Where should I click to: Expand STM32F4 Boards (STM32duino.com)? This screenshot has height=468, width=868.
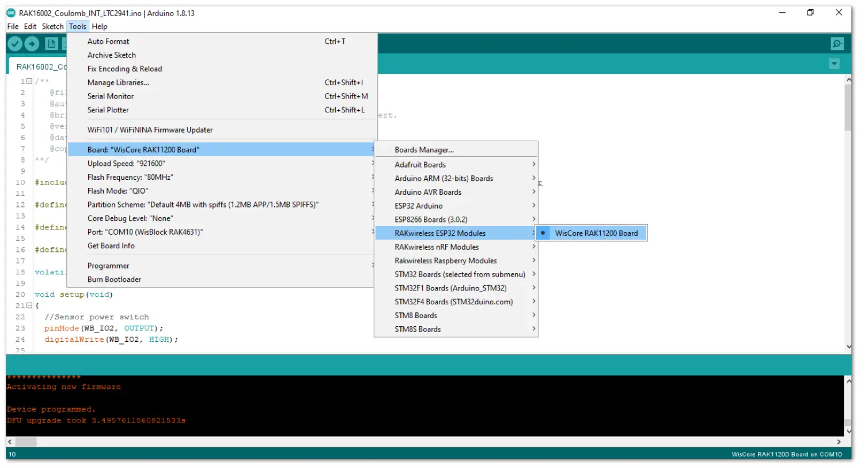point(456,302)
